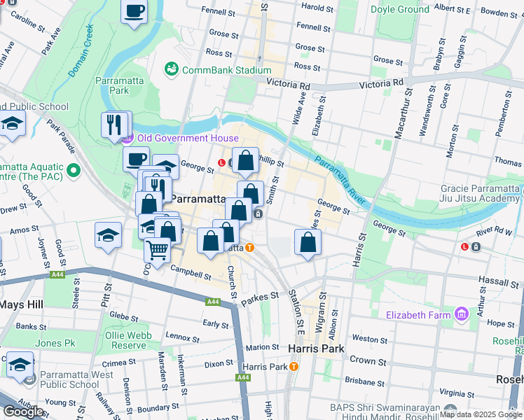
Task: Click the Station St E label
Action: [x=296, y=311]
